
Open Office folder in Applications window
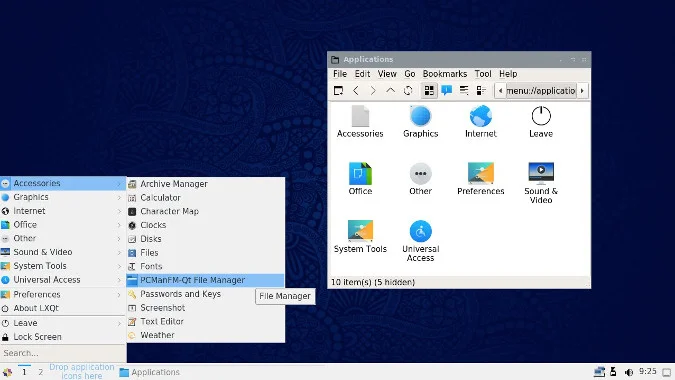pyautogui.click(x=360, y=179)
